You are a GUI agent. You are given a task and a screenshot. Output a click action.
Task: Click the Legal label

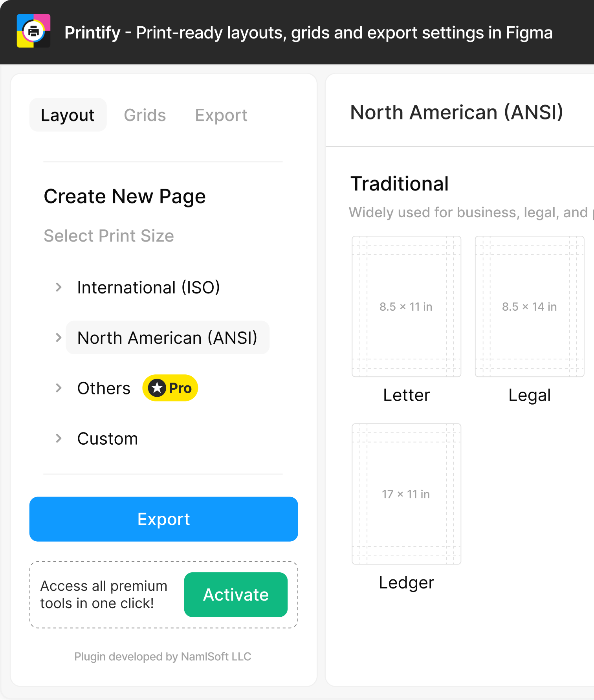pos(530,396)
